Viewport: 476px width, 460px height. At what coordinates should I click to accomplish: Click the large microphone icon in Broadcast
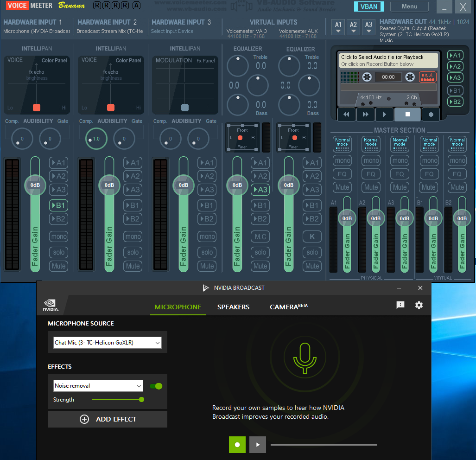coord(305,358)
